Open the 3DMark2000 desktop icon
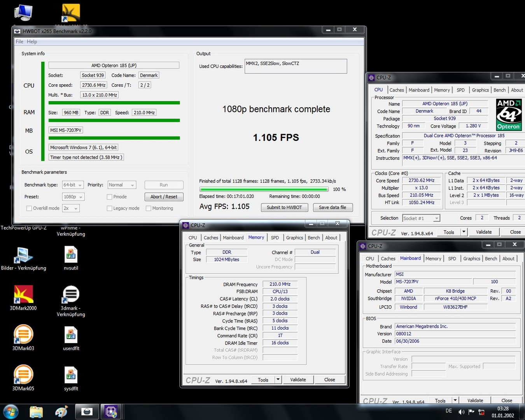Viewport: 525px width, 420px height. [x=23, y=294]
